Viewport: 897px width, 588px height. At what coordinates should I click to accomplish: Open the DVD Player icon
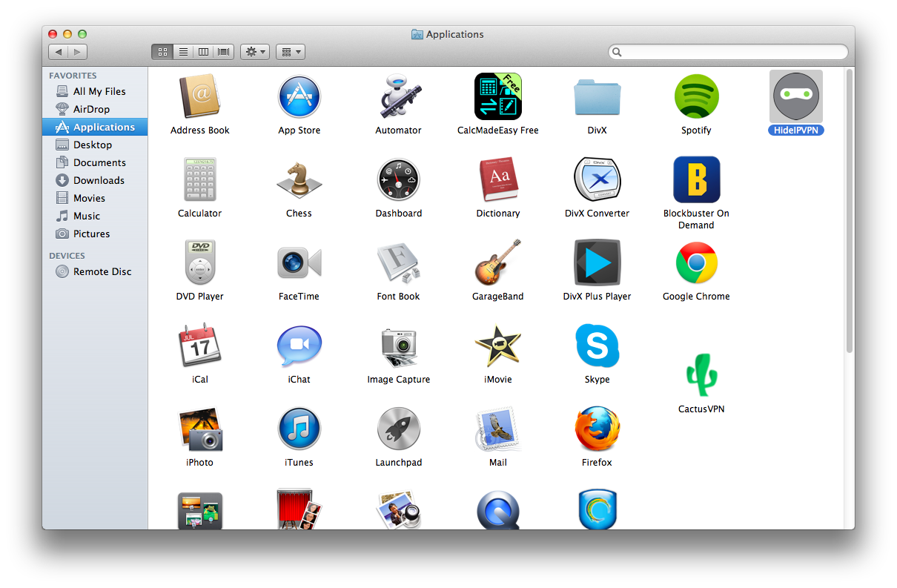200,262
